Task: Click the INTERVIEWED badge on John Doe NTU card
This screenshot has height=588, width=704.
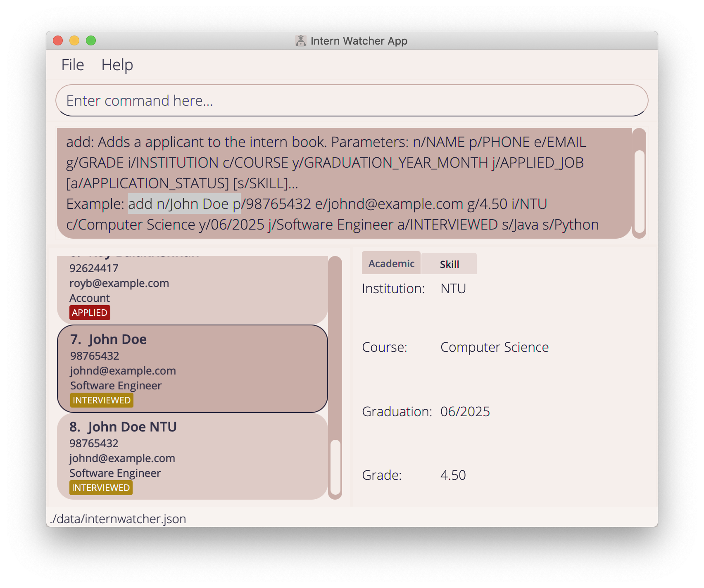Action: coord(101,488)
